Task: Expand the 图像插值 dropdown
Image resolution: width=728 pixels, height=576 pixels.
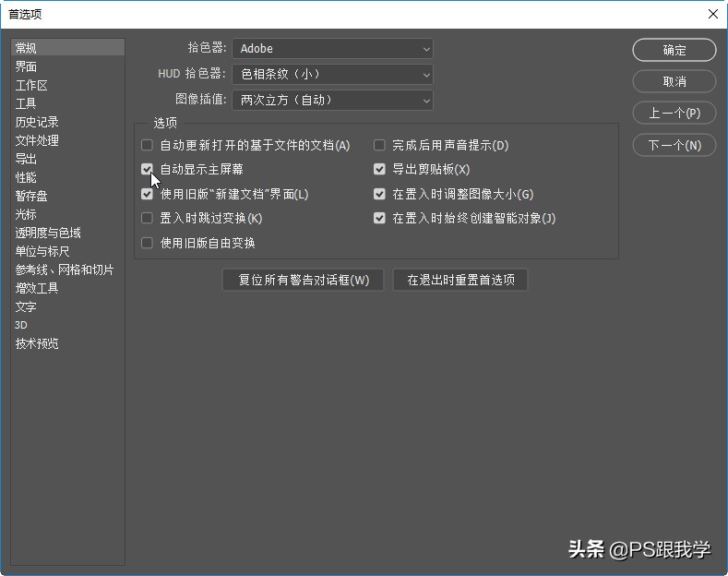Action: coord(332,101)
